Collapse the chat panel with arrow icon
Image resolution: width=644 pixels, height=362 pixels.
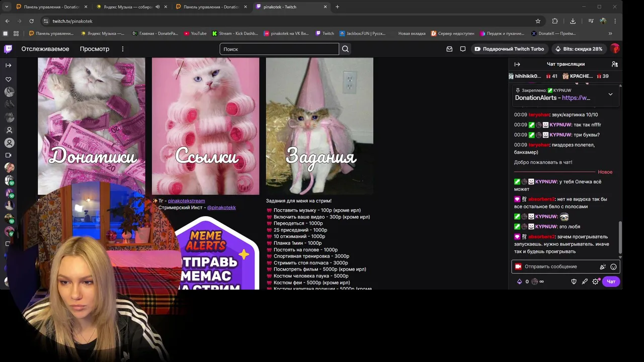pos(517,64)
